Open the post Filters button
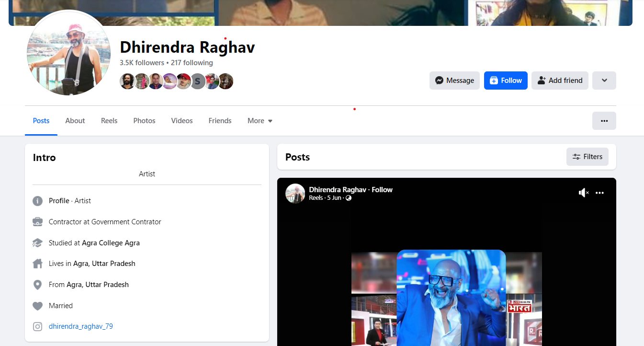 coord(588,157)
